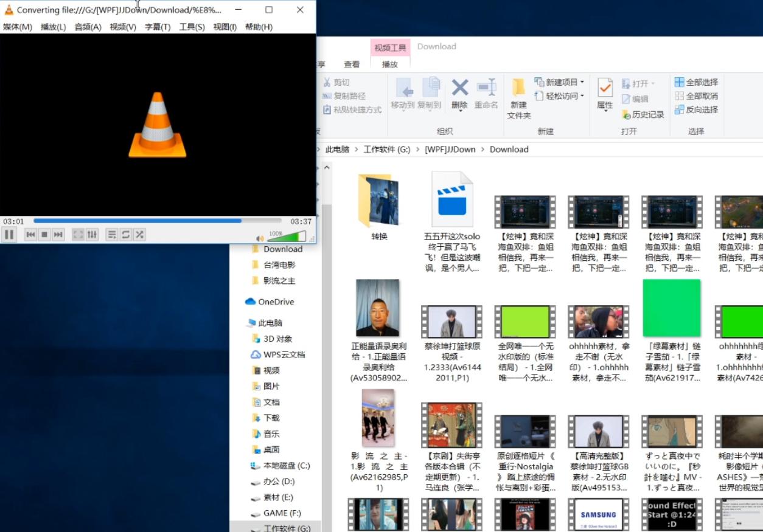Skip to next media in VLC

58,235
